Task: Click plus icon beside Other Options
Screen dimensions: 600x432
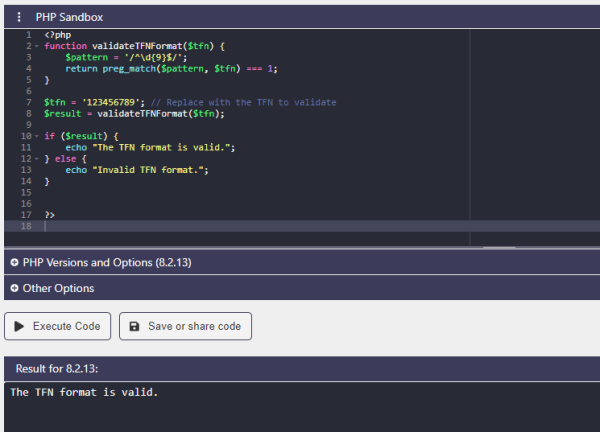Action: coord(14,288)
